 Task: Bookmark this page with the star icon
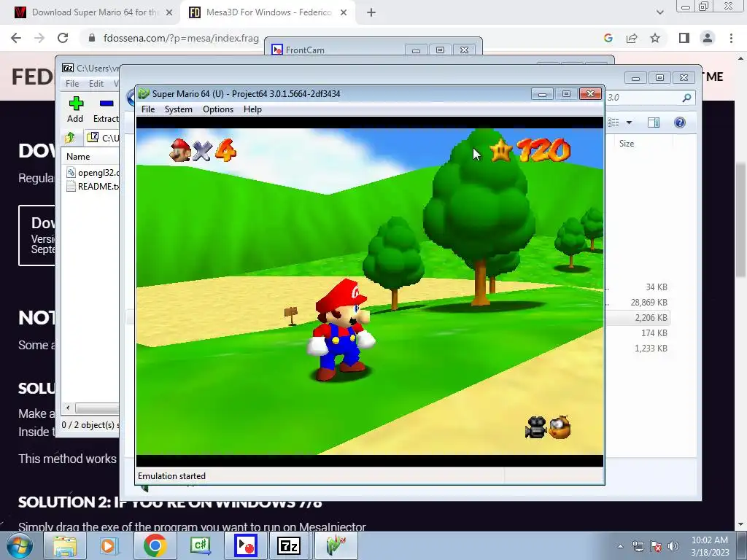[x=655, y=38]
